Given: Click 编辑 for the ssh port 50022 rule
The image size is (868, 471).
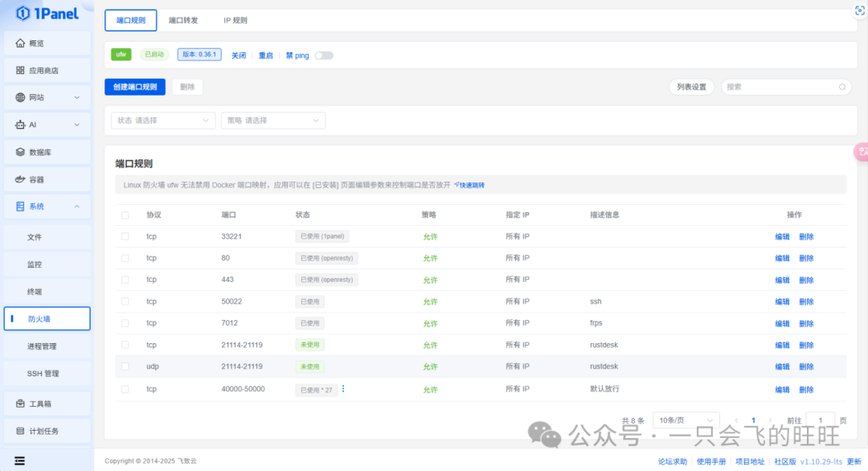Looking at the screenshot, I should [782, 301].
